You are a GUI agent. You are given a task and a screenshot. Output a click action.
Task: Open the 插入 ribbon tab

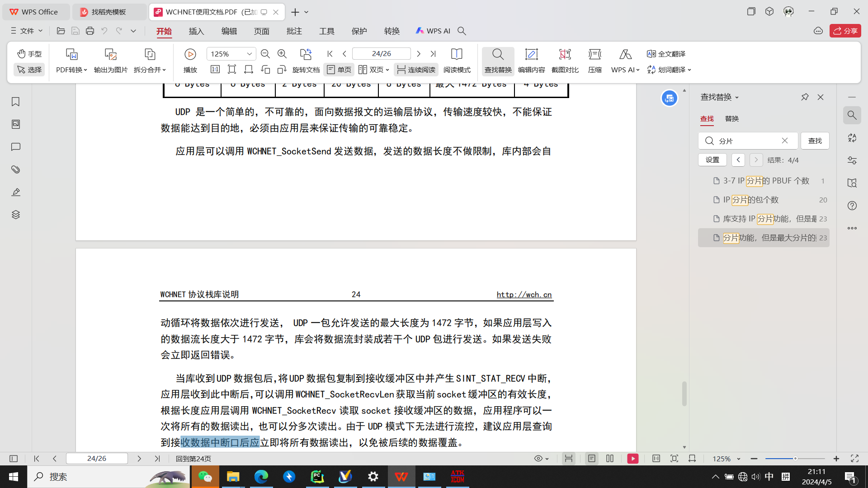click(197, 31)
